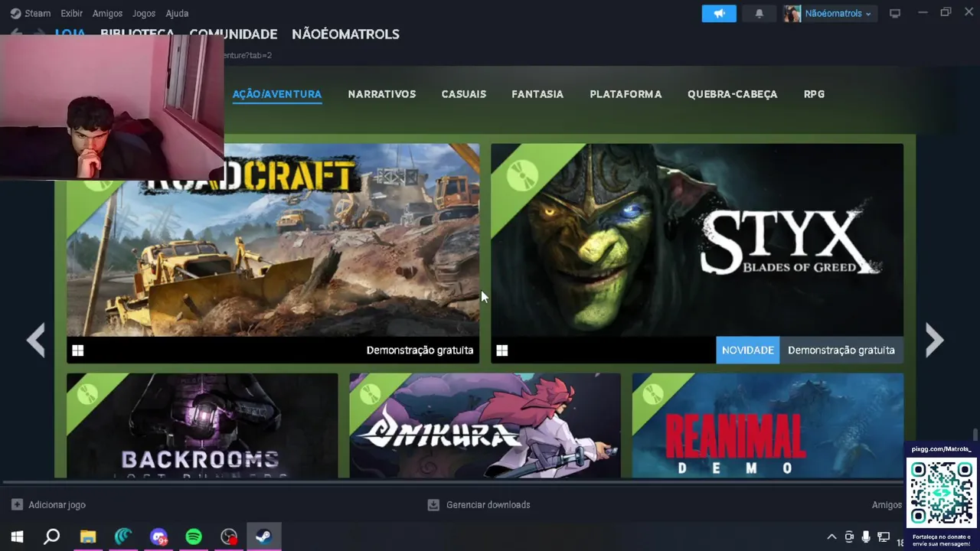The width and height of the screenshot is (980, 551).
Task: Switch to the NARRATIVOS tab
Action: point(382,94)
